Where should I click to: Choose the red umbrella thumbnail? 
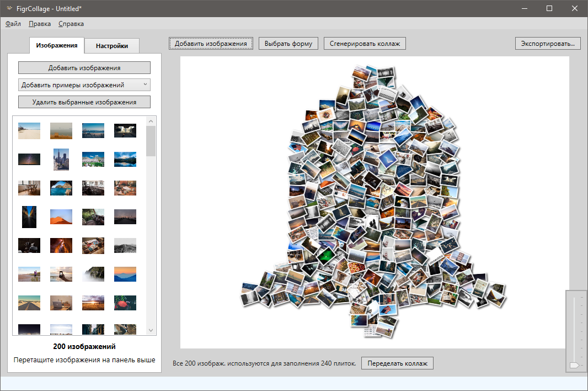tap(125, 303)
